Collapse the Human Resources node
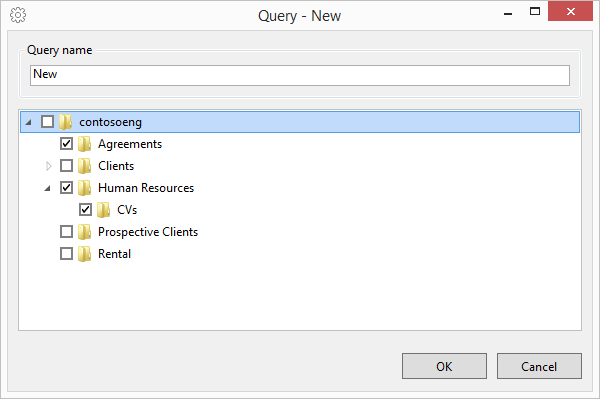This screenshot has width=600, height=399. pos(47,188)
